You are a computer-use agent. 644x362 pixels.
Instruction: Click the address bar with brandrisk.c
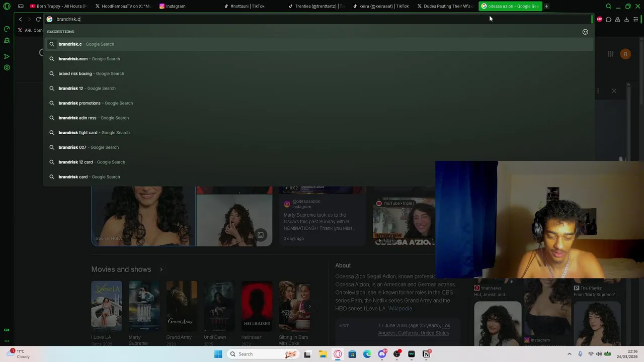317,19
